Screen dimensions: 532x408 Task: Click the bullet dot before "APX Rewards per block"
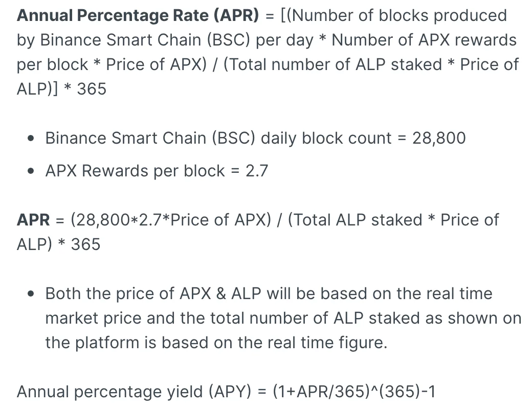coord(32,171)
